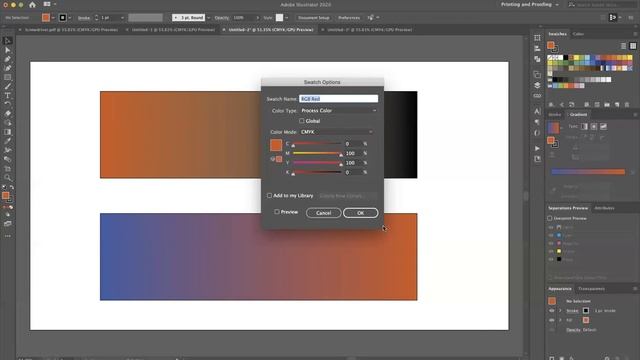This screenshot has height=360, width=640.
Task: Click OK in Swatch Options dialog
Action: pos(360,213)
